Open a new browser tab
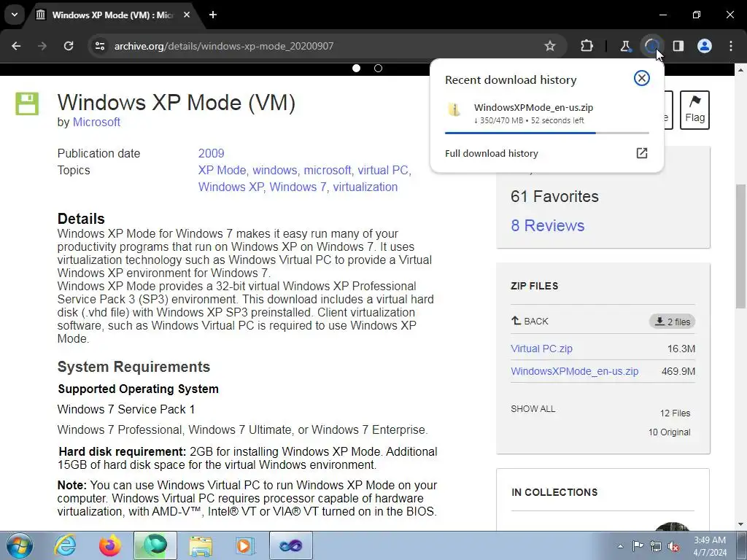 click(213, 15)
